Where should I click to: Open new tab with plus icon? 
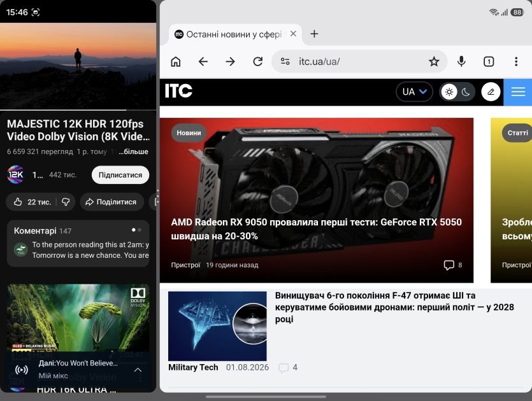[x=314, y=34]
